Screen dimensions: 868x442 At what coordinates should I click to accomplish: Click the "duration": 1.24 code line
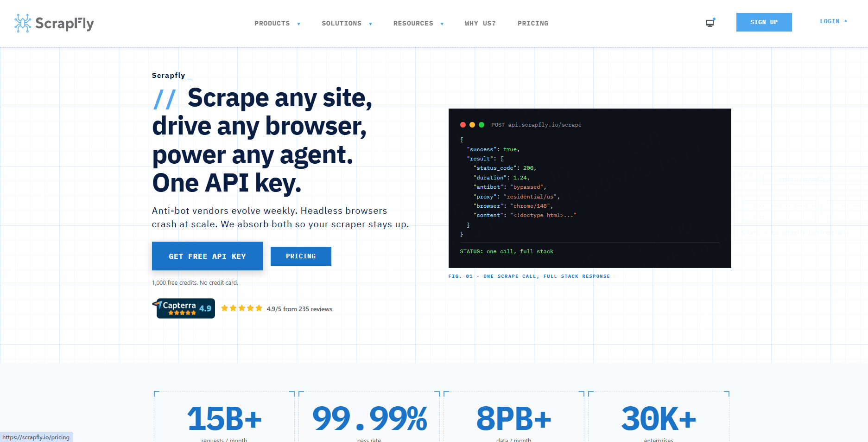pyautogui.click(x=501, y=178)
